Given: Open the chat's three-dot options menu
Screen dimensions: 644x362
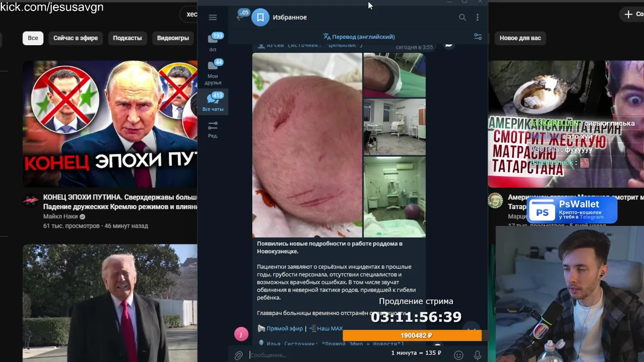Looking at the screenshot, I should click(x=477, y=17).
